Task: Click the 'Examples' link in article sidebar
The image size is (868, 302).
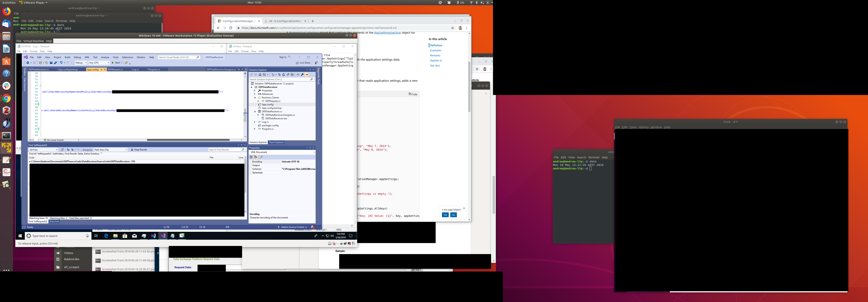Action: click(x=435, y=51)
